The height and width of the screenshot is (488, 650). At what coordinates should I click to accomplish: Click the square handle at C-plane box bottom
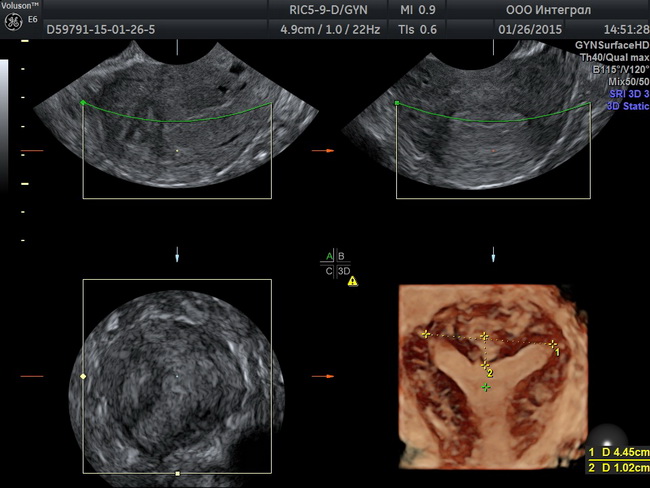[x=177, y=472]
